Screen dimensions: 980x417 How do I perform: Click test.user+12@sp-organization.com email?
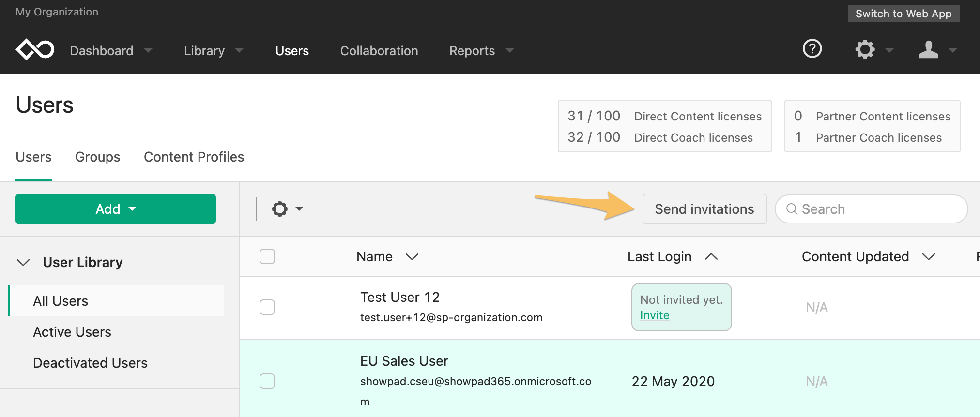[451, 317]
